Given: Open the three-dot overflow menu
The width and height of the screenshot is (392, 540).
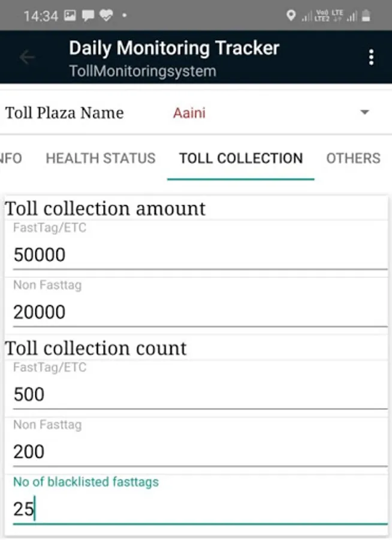Looking at the screenshot, I should tap(372, 58).
